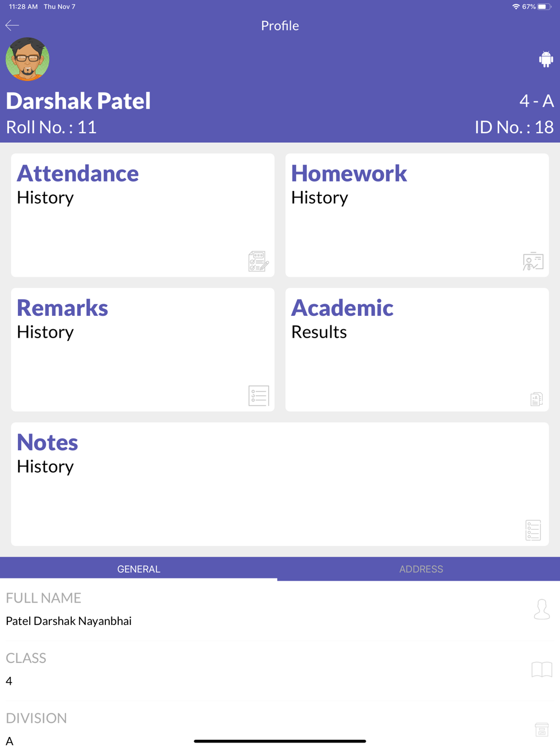
Task: Tap the Full Name value Patel Darshak Nayanbhai
Action: tap(69, 621)
